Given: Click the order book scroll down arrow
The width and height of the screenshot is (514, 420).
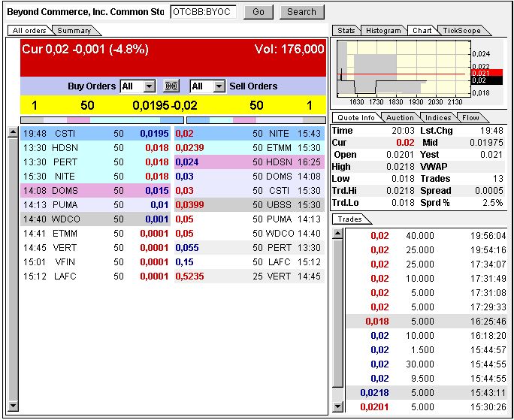Looking at the screenshot, I should click(13, 406).
